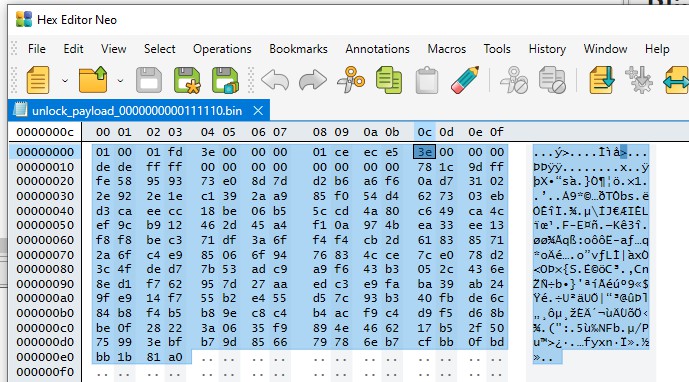Click byte ce in row 00000000
689x382 pixels.
coord(341,152)
